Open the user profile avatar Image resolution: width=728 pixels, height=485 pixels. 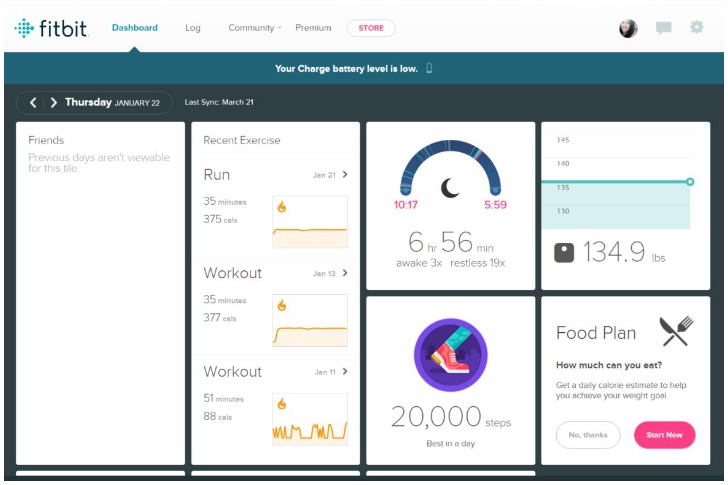click(628, 28)
